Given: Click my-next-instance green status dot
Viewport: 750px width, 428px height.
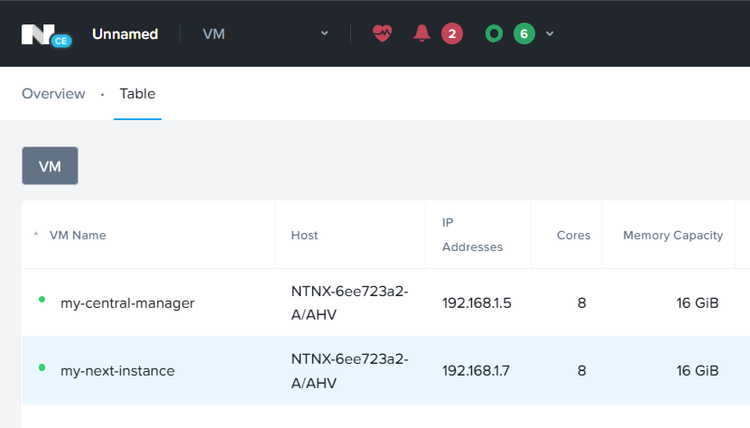Looking at the screenshot, I should pyautogui.click(x=42, y=368).
